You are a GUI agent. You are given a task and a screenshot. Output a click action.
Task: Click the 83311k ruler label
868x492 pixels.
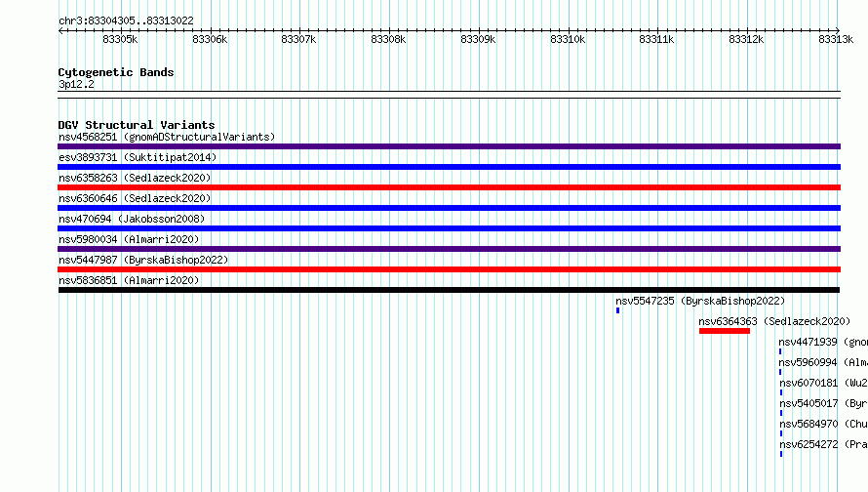click(x=656, y=39)
